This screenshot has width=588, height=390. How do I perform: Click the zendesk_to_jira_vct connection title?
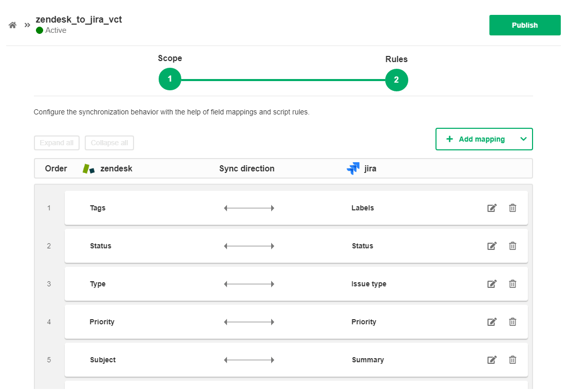79,19
